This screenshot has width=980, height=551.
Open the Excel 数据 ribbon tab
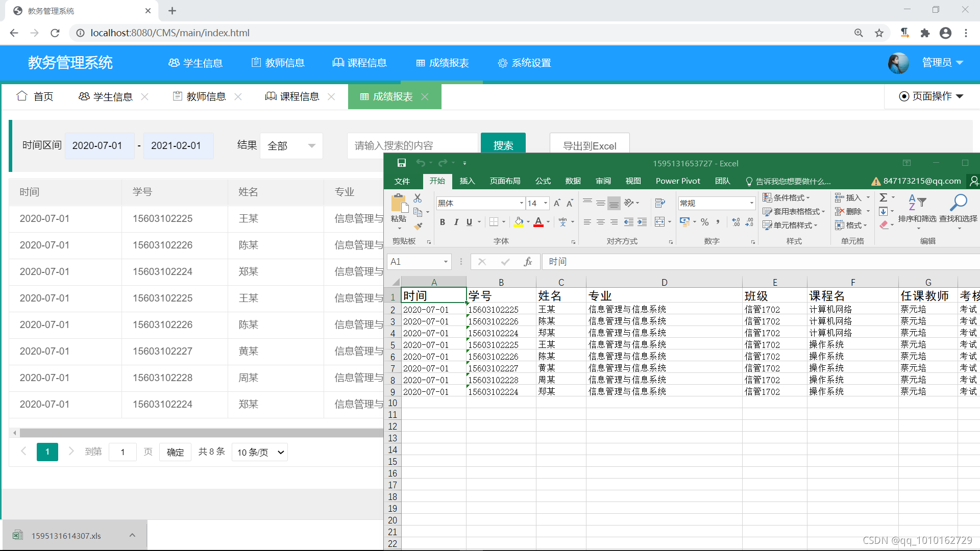[573, 181]
